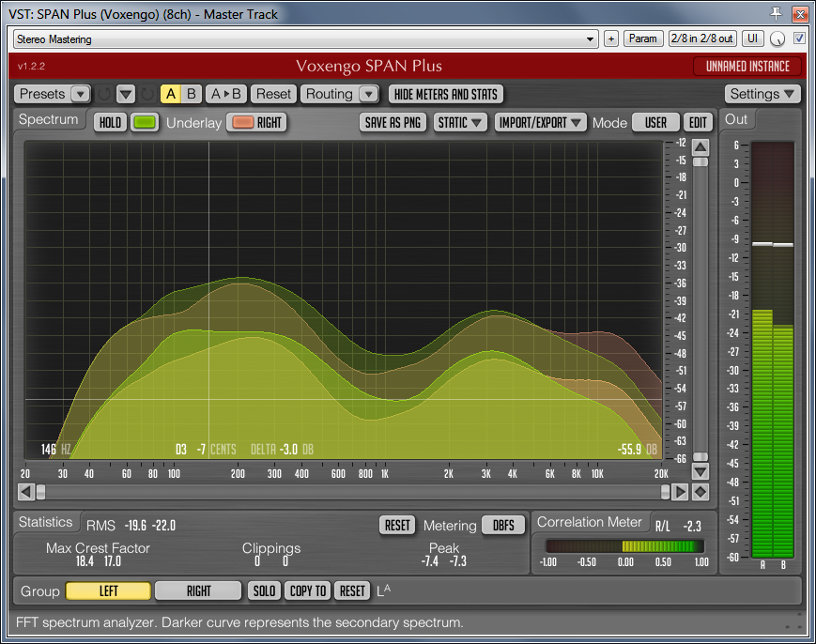Click the green spectrum color swatch

[x=145, y=123]
